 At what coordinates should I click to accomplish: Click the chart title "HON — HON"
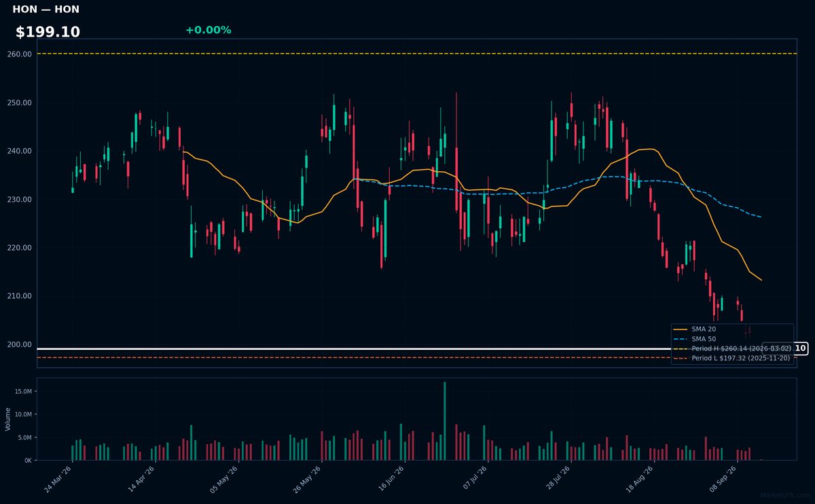46,10
